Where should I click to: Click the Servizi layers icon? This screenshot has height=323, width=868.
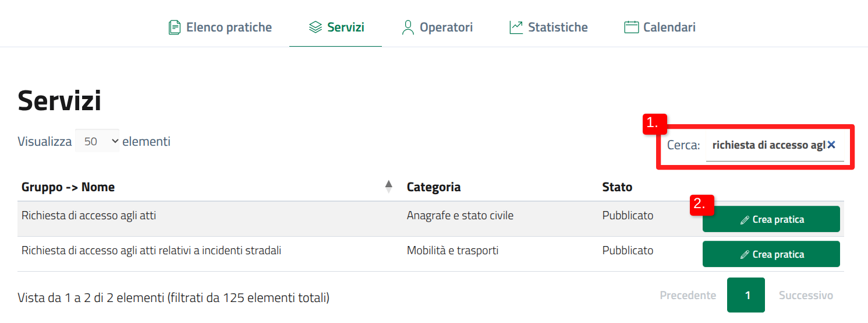point(316,27)
